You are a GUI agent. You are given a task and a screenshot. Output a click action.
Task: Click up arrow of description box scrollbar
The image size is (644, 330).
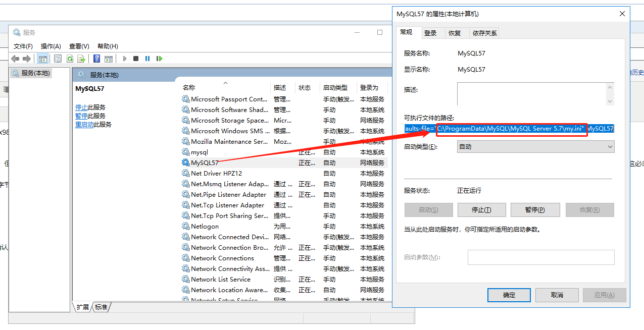pos(610,87)
